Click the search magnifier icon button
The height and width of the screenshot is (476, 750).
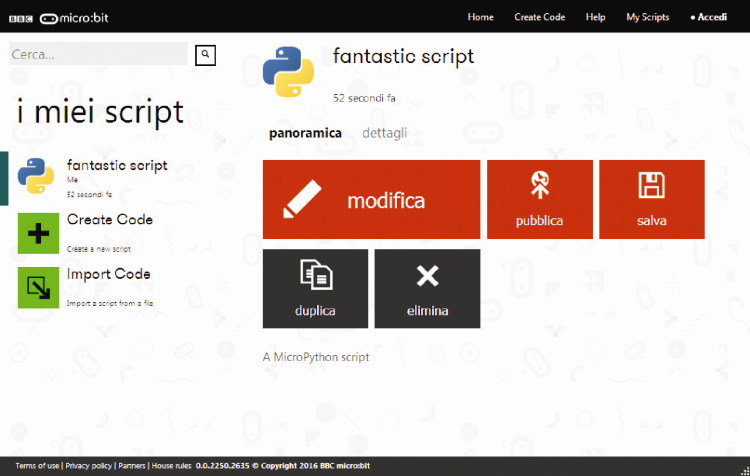pyautogui.click(x=205, y=55)
